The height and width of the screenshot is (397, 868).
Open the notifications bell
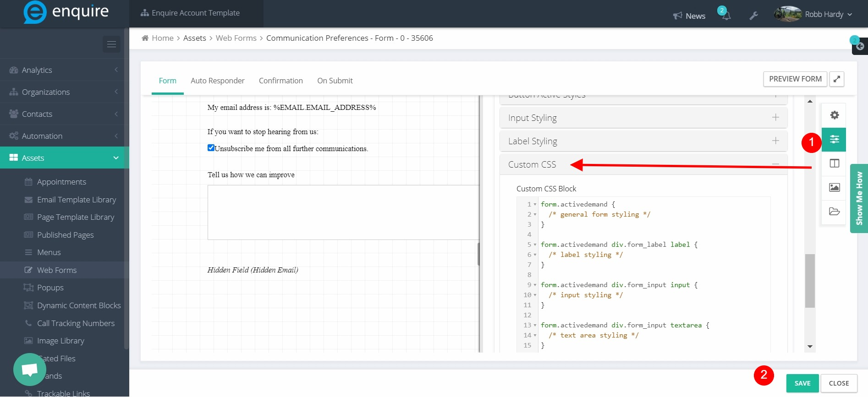(x=726, y=15)
